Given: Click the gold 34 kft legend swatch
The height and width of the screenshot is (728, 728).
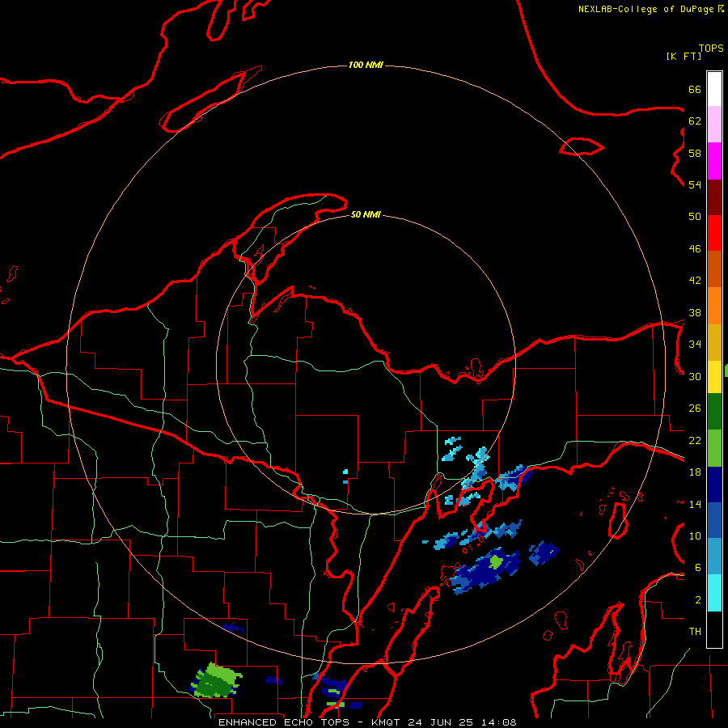Looking at the screenshot, I should (x=714, y=343).
